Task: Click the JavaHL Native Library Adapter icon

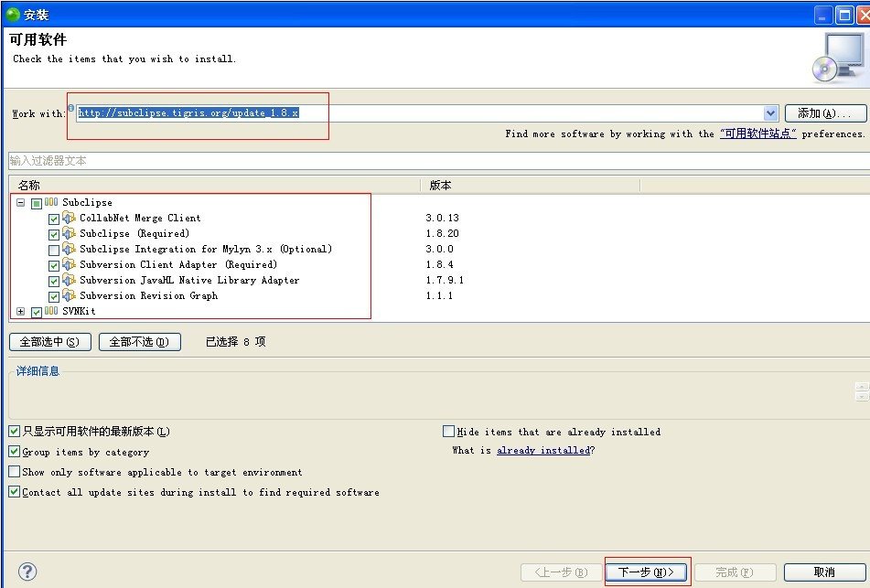Action: [69, 280]
